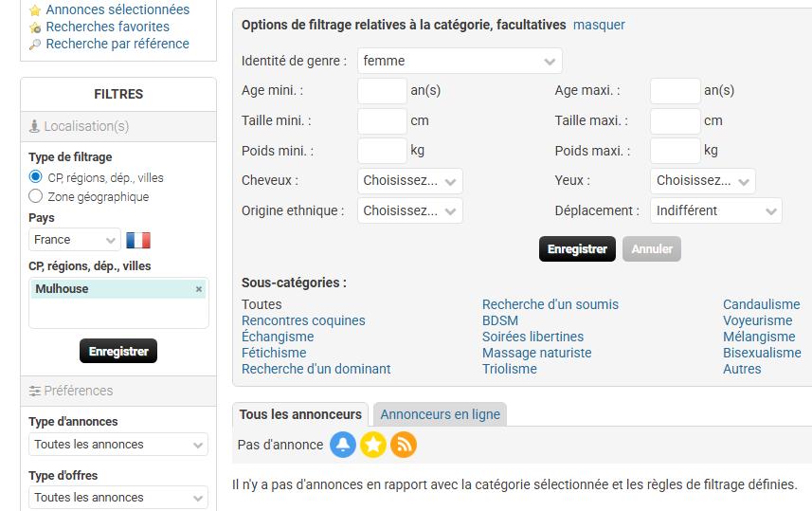This screenshot has width=812, height=511.
Task: Open Recherche par référence link
Action: [x=117, y=44]
